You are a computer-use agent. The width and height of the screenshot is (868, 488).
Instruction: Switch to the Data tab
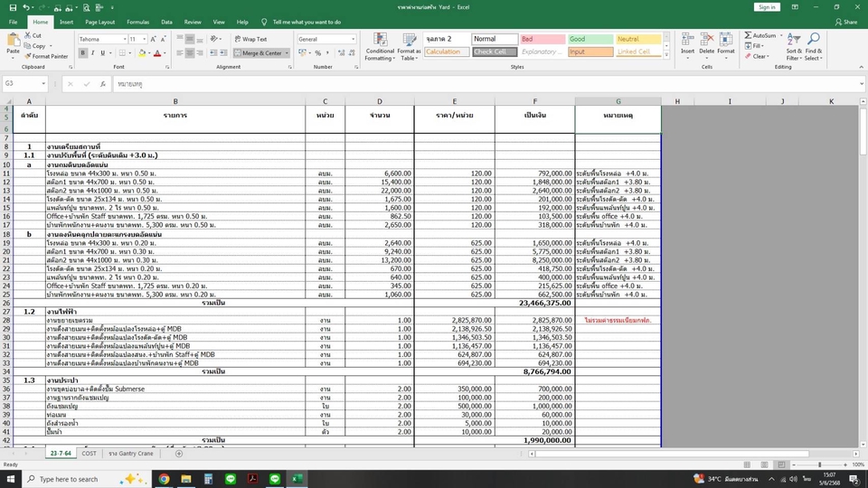pos(166,22)
